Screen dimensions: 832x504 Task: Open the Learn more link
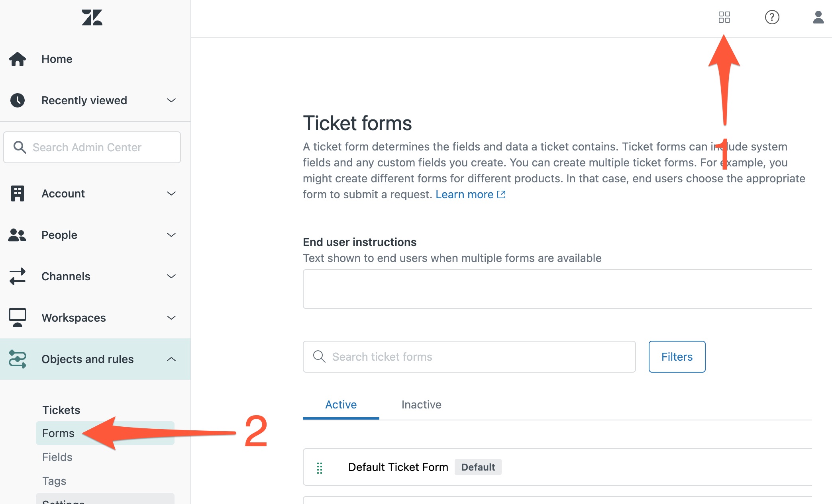click(x=465, y=194)
